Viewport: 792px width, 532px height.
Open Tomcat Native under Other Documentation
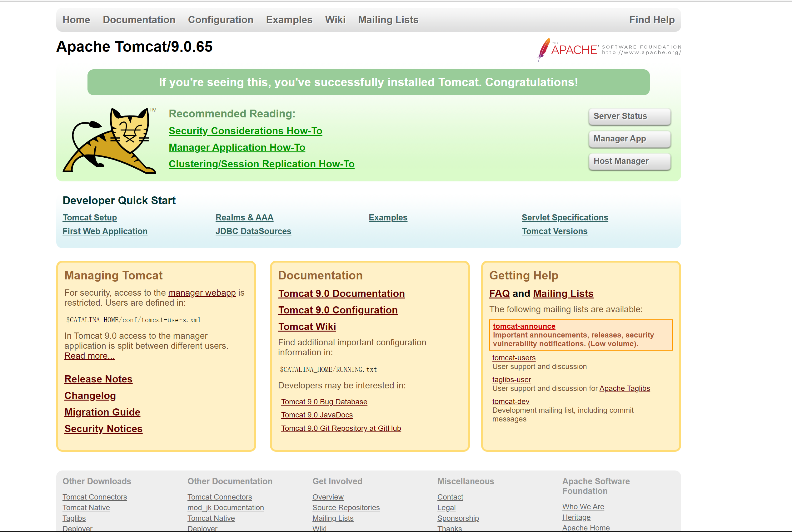click(x=211, y=518)
